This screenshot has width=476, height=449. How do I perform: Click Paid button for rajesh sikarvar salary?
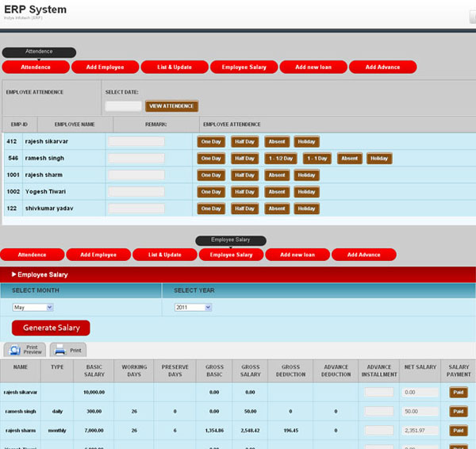pyautogui.click(x=459, y=392)
